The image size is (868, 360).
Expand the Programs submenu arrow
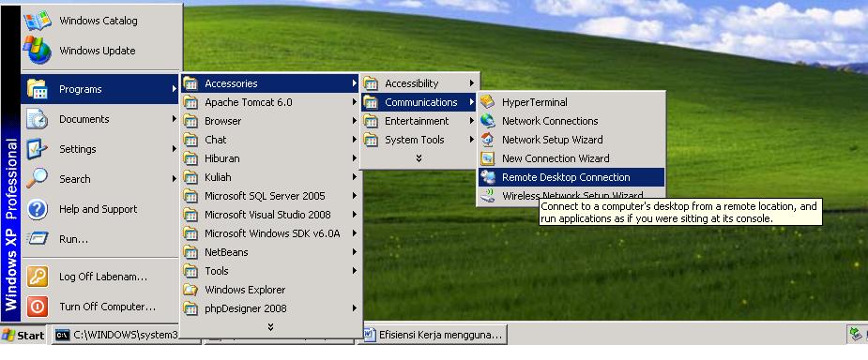174,88
